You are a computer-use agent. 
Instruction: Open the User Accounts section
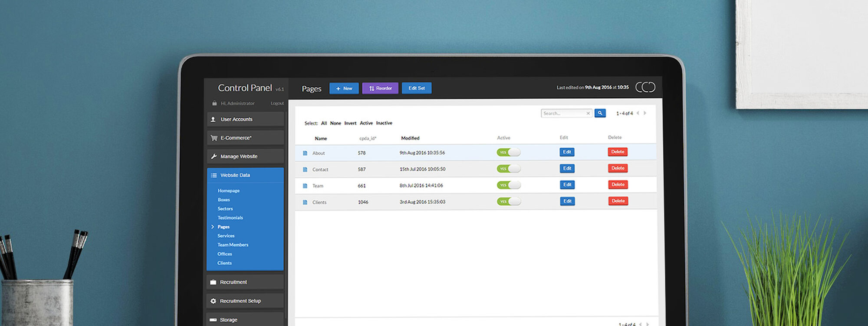[246, 119]
